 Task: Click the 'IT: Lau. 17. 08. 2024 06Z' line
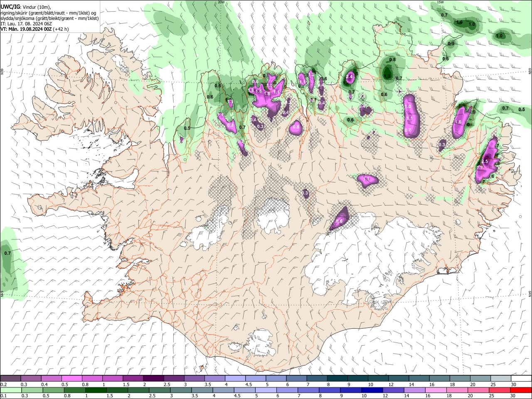pos(26,24)
